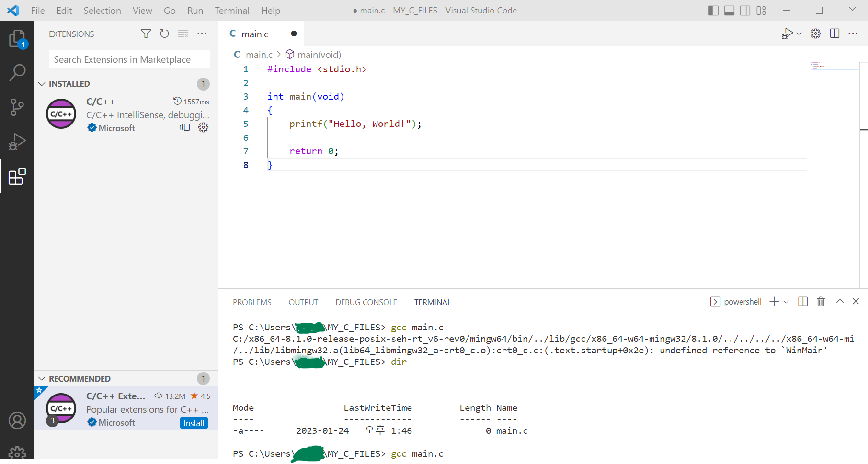The image size is (868, 464).
Task: Open the installed C/C++ extension entry
Action: [126, 114]
